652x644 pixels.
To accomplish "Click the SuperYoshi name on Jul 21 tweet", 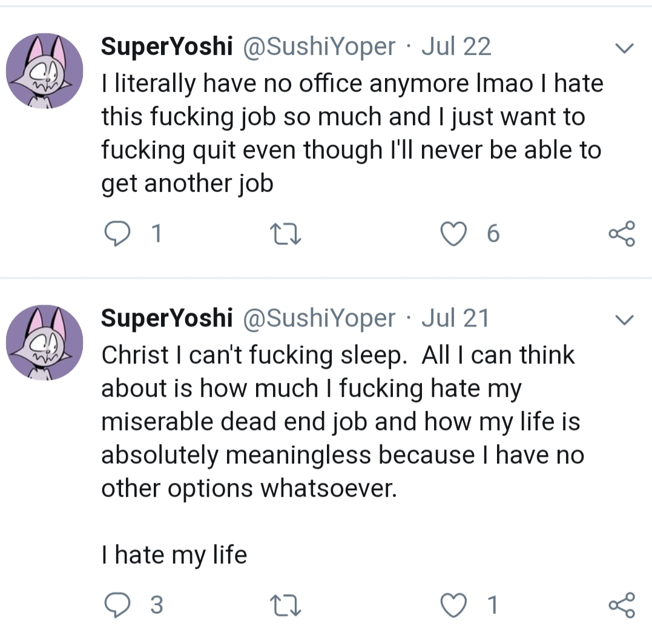I will [x=166, y=318].
